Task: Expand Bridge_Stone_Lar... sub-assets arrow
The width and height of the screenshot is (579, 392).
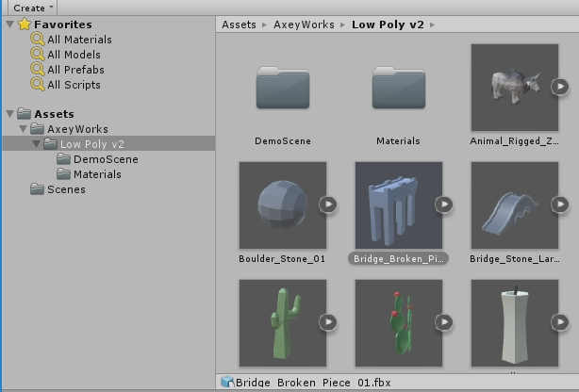Action: click(560, 204)
